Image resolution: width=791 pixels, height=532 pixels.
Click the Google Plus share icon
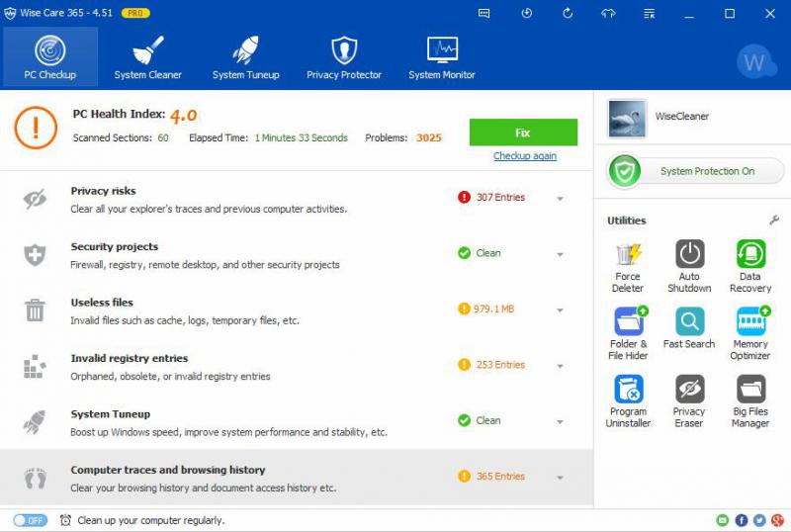point(777,520)
